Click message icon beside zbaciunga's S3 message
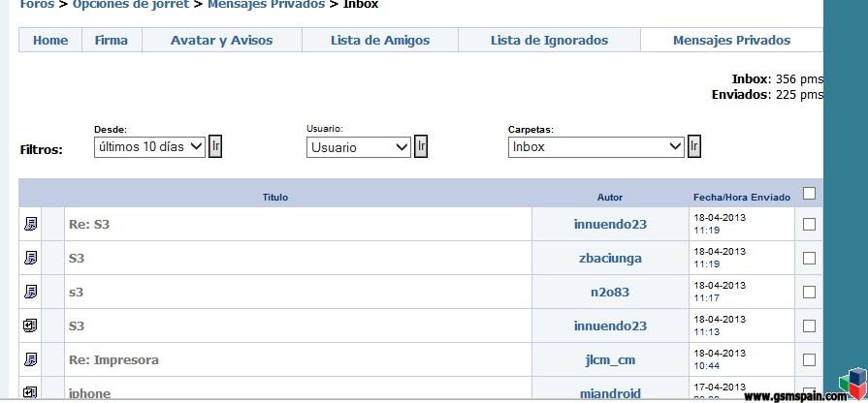 click(x=30, y=258)
